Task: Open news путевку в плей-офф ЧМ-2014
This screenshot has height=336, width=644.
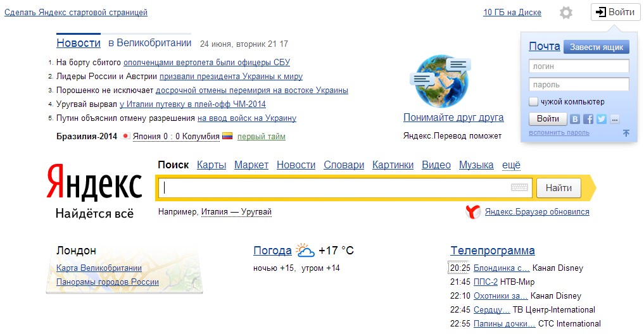Action: tap(193, 104)
